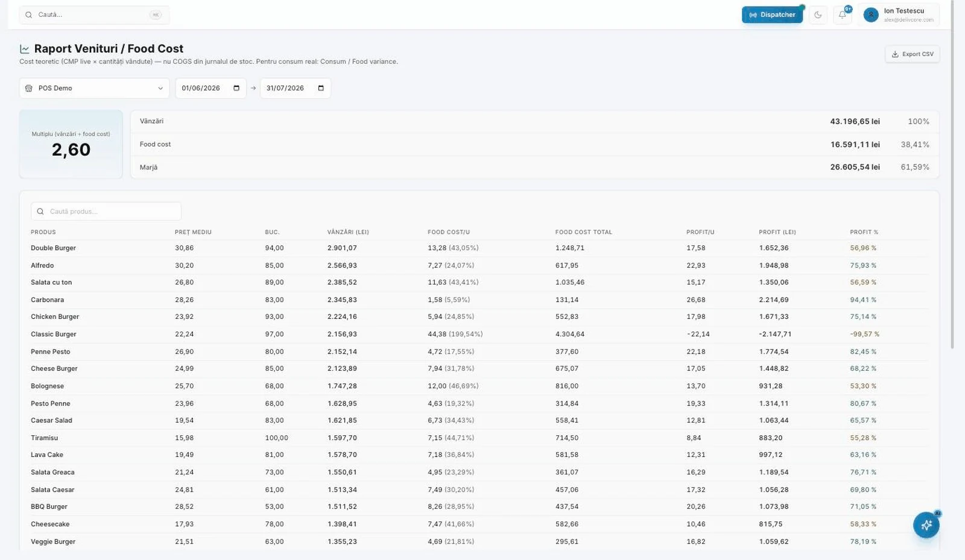Click the multiplier value 2,60 card
Image resolution: width=965 pixels, height=560 pixels.
point(71,145)
